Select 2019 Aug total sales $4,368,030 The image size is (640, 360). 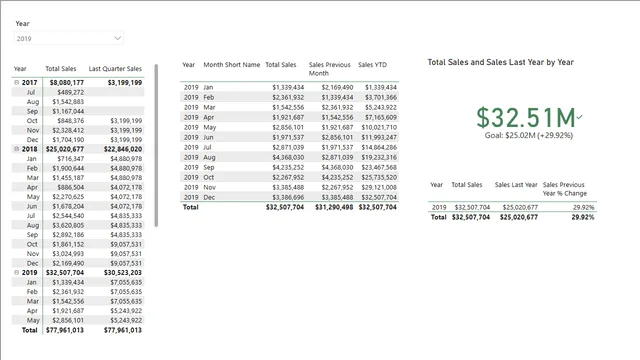[x=288, y=157]
